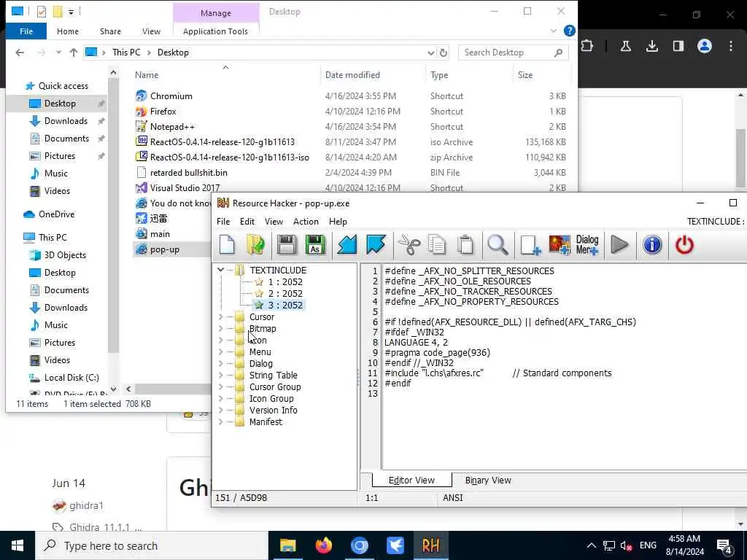
Task: Switch to Editor View tab
Action: tap(411, 480)
